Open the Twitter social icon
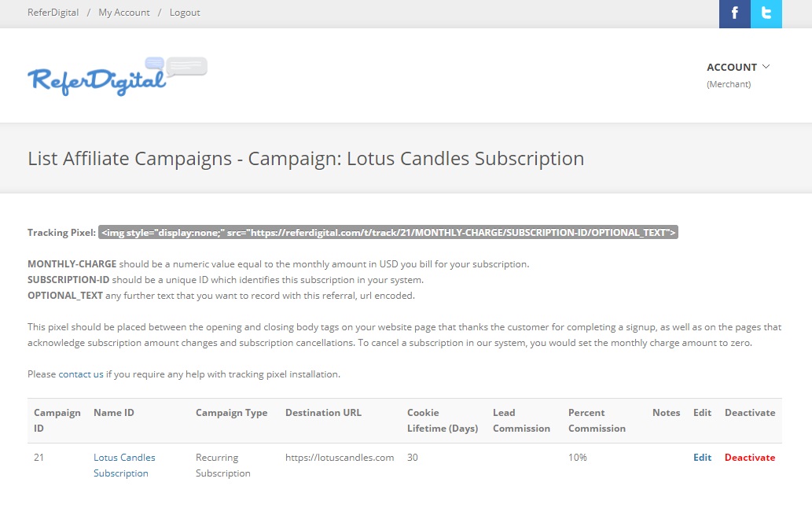Screen dimensions: 812x519 click(x=766, y=13)
